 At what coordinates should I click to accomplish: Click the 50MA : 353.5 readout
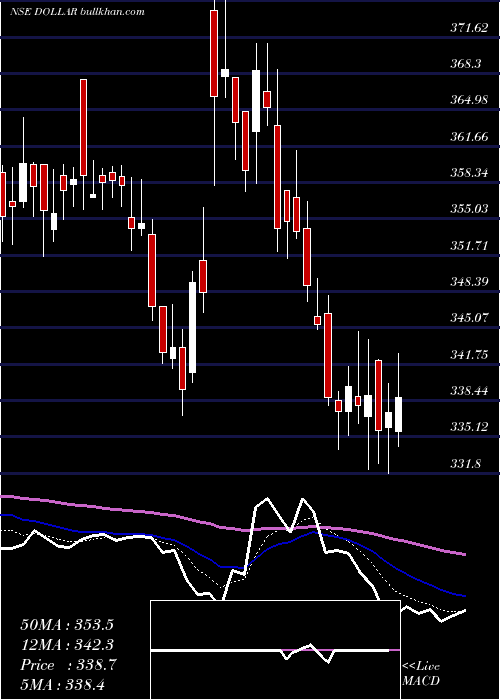tap(67, 624)
